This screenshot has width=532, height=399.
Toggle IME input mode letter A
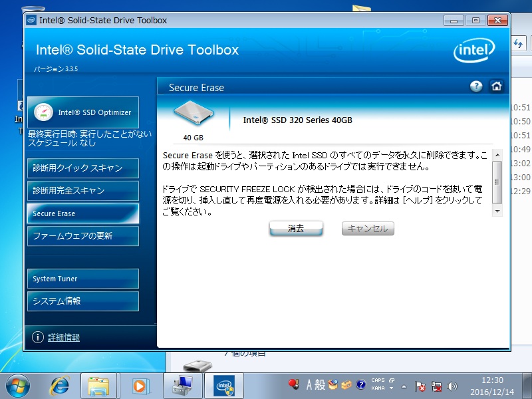tap(309, 385)
